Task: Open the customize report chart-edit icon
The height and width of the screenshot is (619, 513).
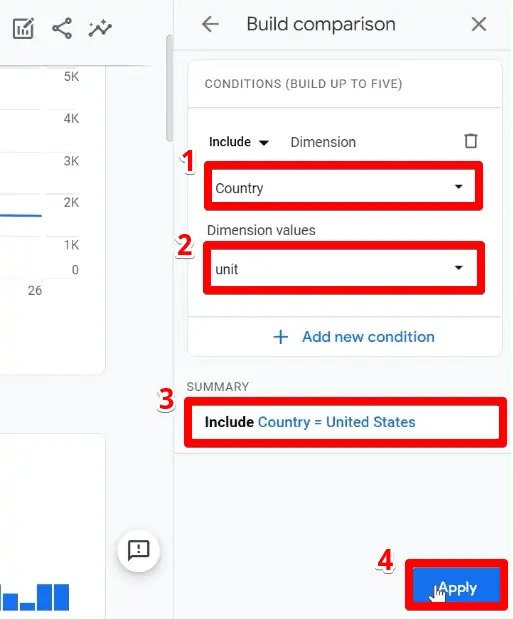Action: pos(23,28)
